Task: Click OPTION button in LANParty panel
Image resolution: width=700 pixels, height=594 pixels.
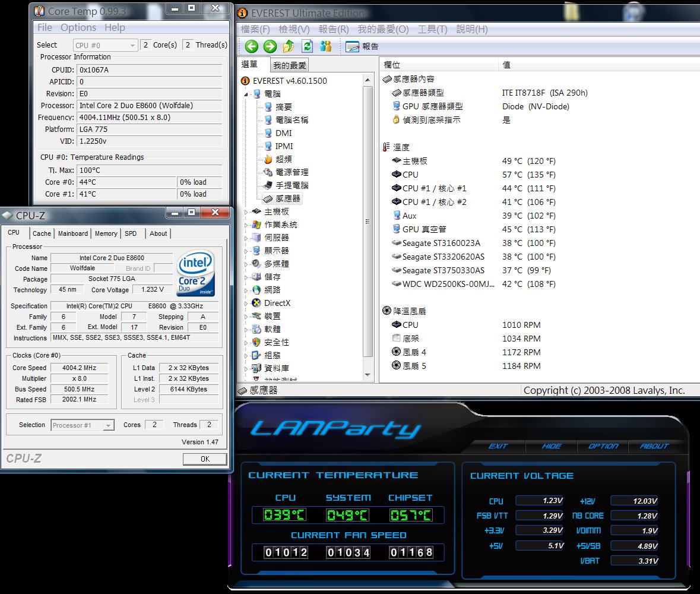Action: point(603,446)
